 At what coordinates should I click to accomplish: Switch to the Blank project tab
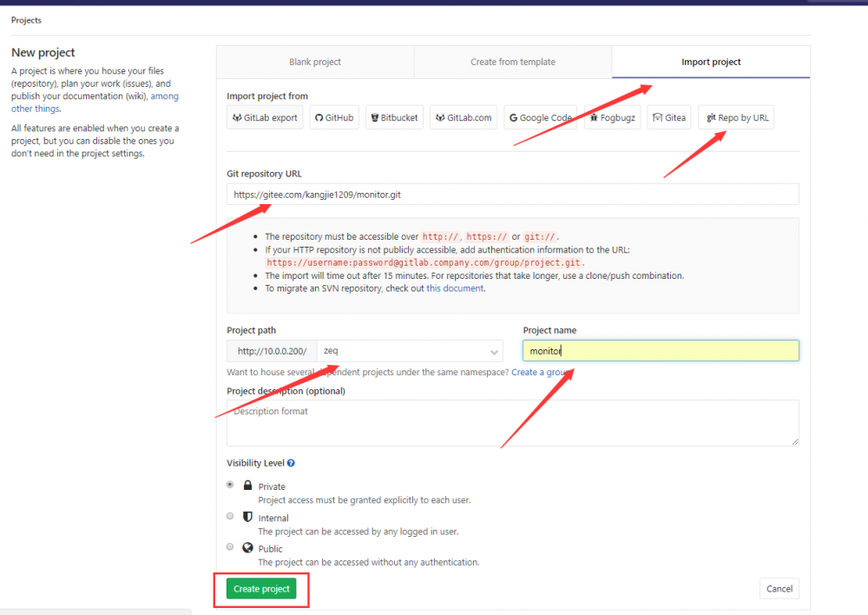click(314, 62)
